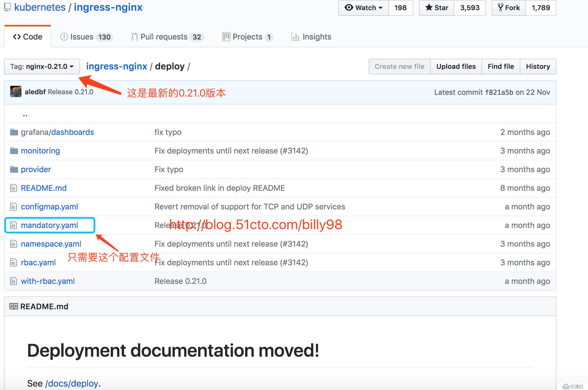Screen dimensions: 588x390
Task: Open the ingress-nginx repository title link
Action: coord(108,7)
